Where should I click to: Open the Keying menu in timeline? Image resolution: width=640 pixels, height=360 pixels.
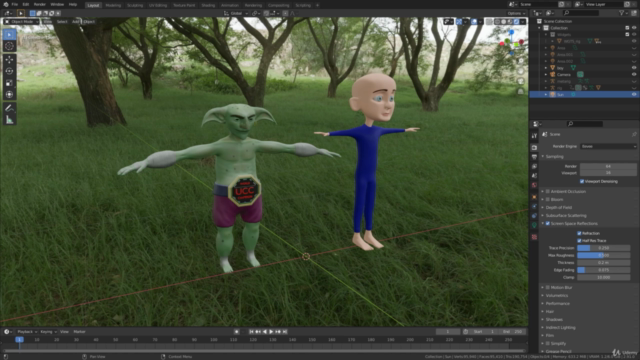(48, 332)
